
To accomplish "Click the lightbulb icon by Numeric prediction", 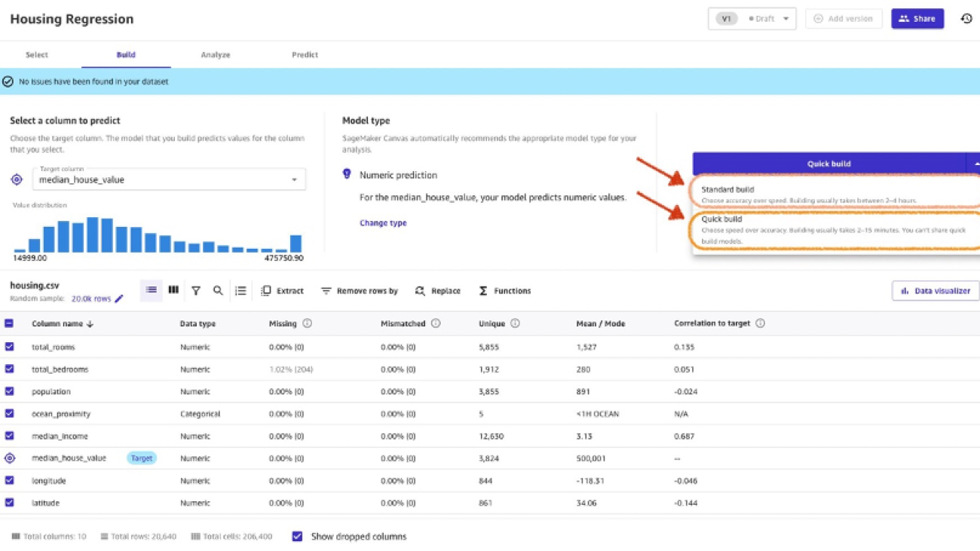I will (347, 175).
